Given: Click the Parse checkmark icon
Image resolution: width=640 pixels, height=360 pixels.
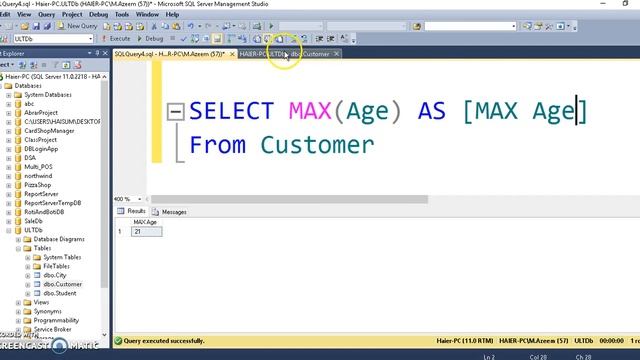Looking at the screenshot, I should [183, 39].
